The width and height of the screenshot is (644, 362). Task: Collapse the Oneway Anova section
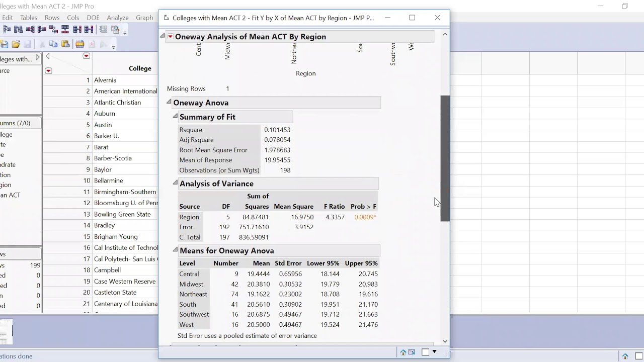click(x=169, y=102)
